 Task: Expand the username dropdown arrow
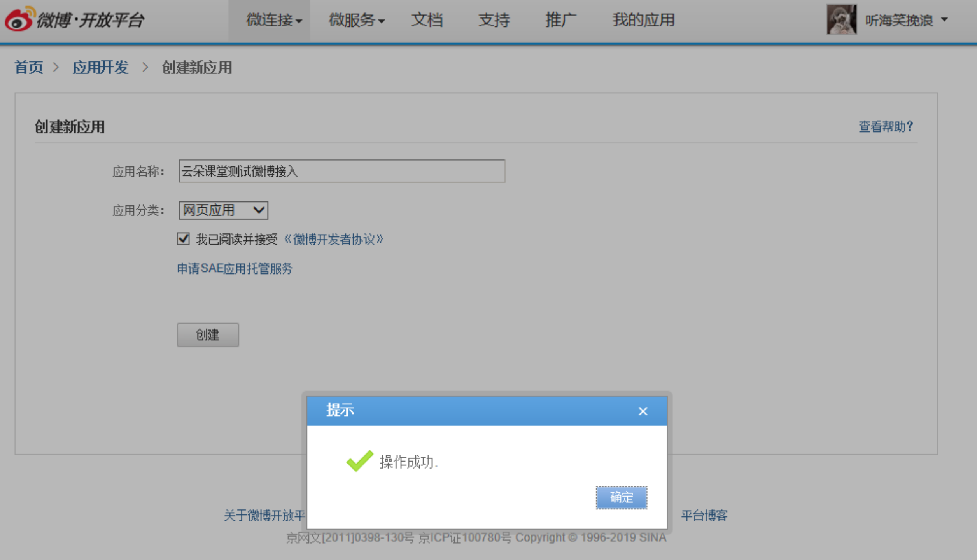coord(944,19)
